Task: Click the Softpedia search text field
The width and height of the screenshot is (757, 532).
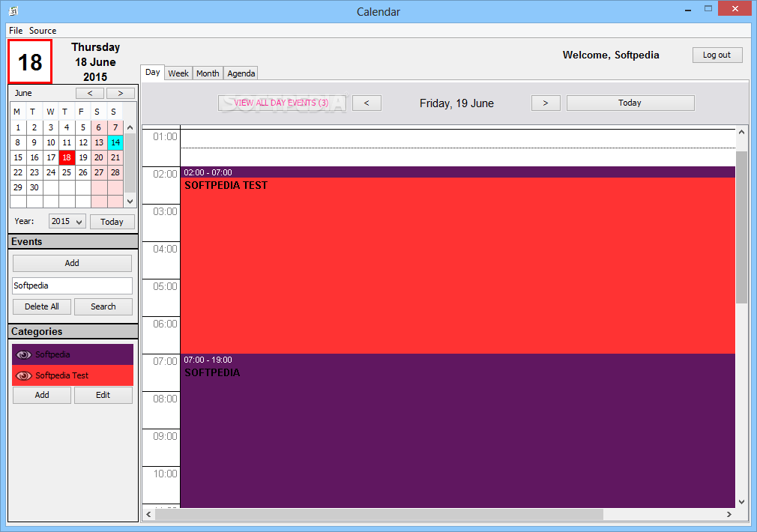Action: pyautogui.click(x=72, y=285)
